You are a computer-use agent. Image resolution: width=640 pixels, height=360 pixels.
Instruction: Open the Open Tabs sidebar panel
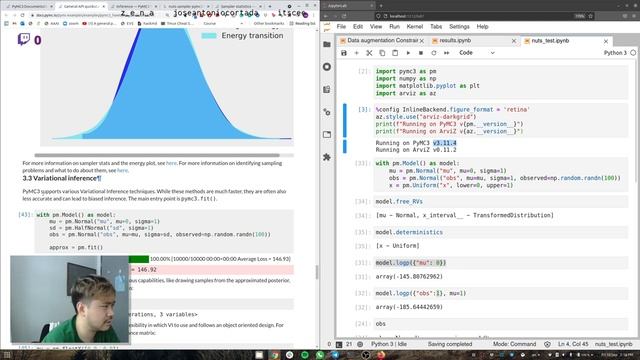tap(327, 134)
